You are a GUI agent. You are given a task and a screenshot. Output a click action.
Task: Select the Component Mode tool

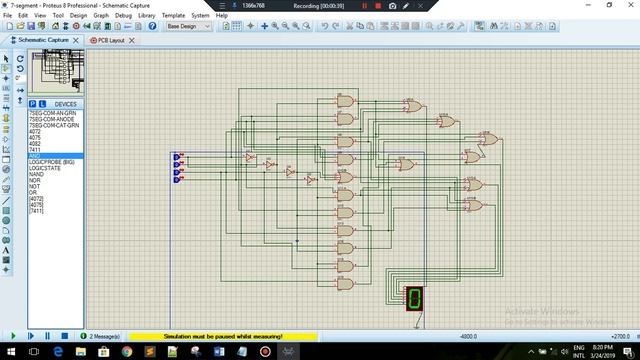pyautogui.click(x=6, y=69)
